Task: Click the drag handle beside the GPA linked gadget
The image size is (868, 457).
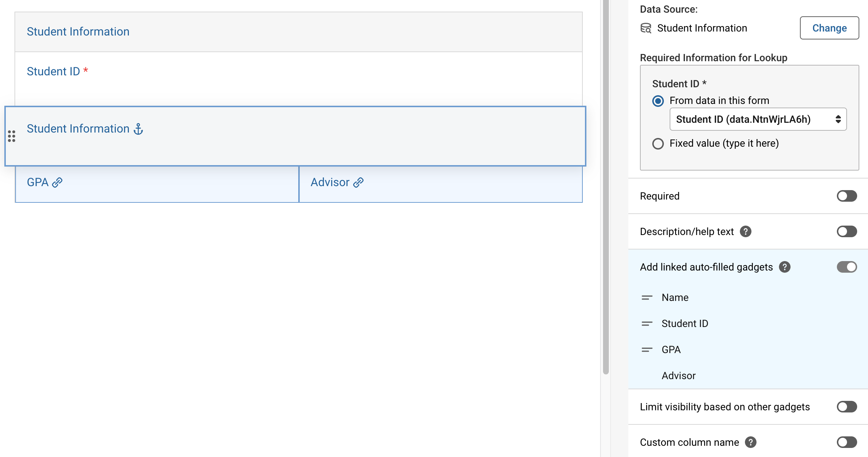Action: coord(647,349)
